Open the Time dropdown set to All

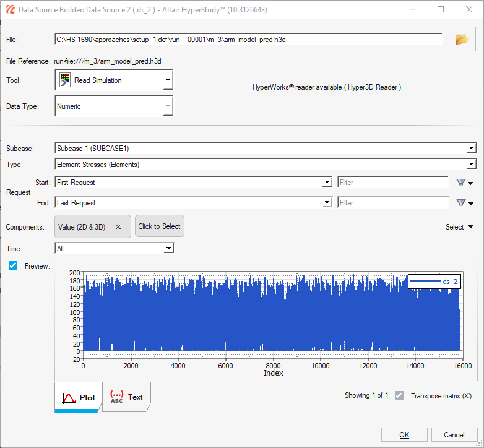pos(168,249)
